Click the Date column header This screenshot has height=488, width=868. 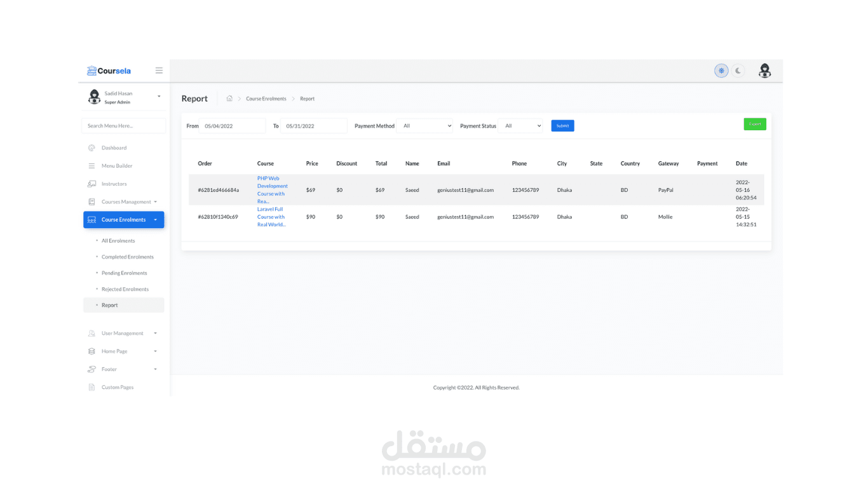[x=742, y=163]
